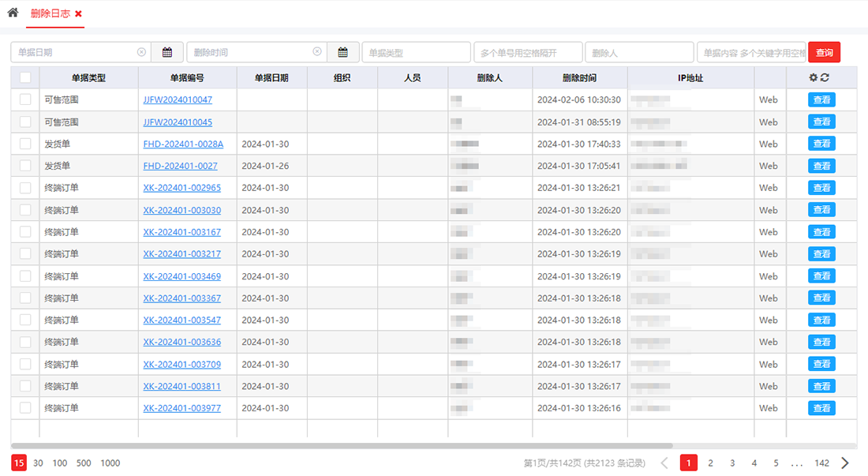
Task: Open link FHD-202401-0027
Action: 180,166
